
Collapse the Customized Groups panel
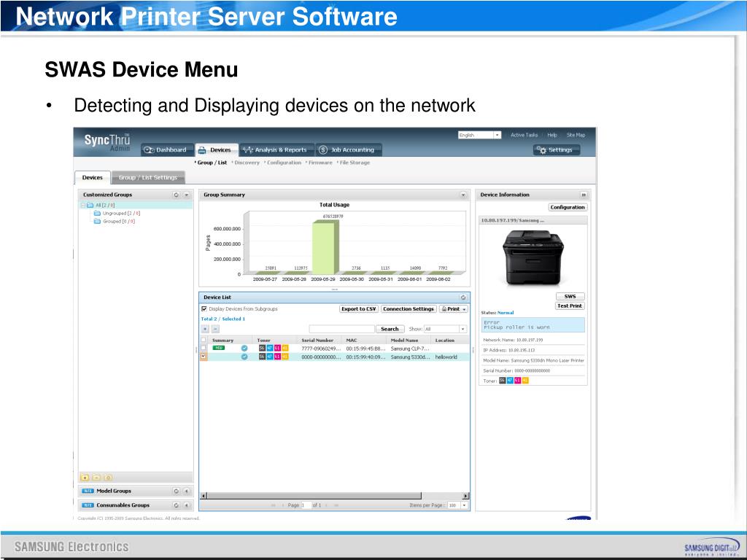click(x=187, y=195)
